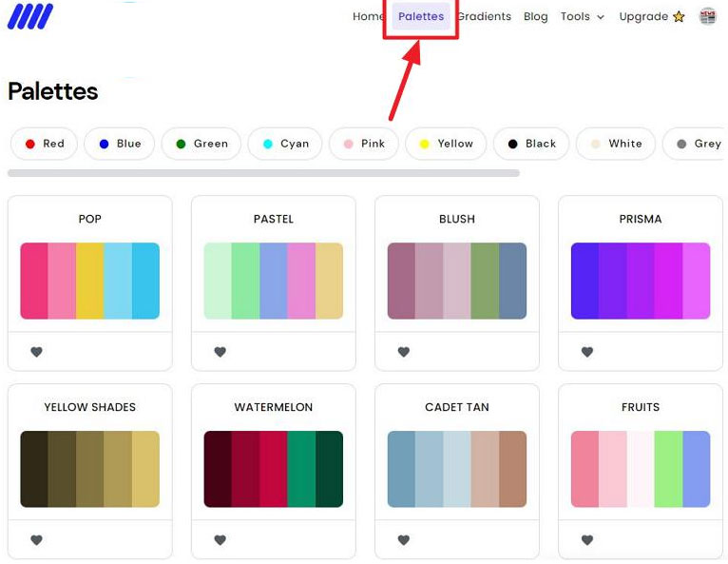Open the BLUSH palette title

(457, 219)
